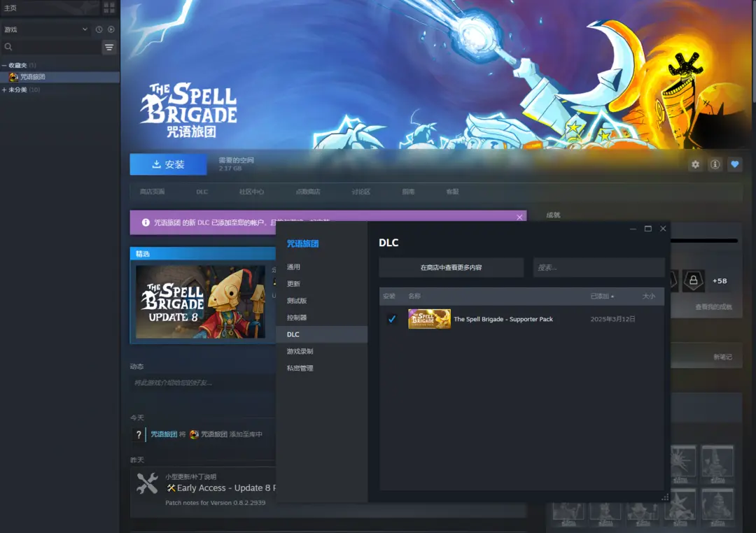Click the info icon in purple banner
This screenshot has height=533, width=756.
tap(146, 222)
